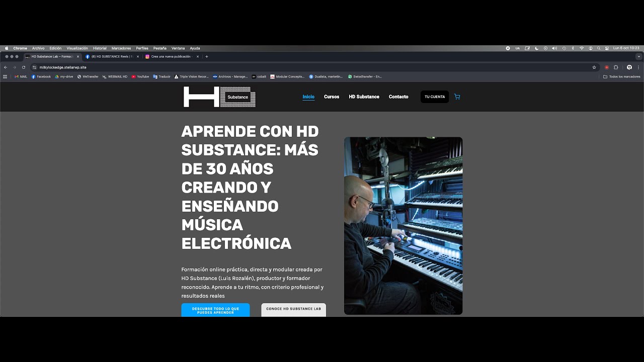This screenshot has width=644, height=362.
Task: Open the Ayuda menu
Action: pos(195,48)
